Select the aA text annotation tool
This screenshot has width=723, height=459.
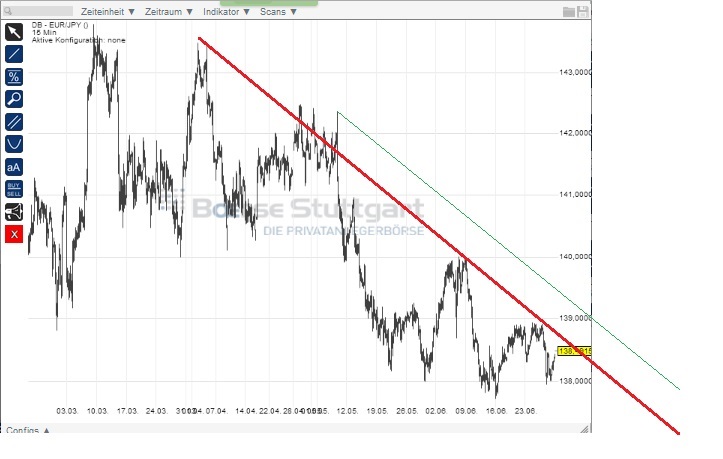[x=14, y=167]
